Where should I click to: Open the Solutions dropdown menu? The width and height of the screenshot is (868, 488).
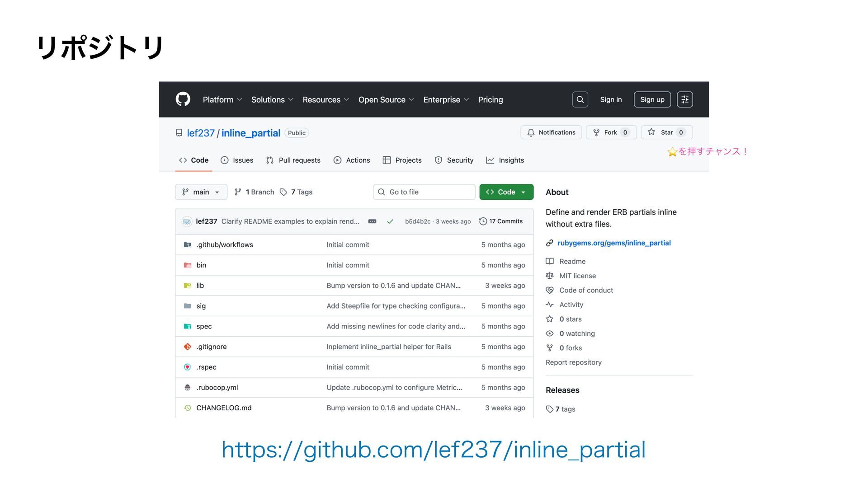tap(272, 100)
